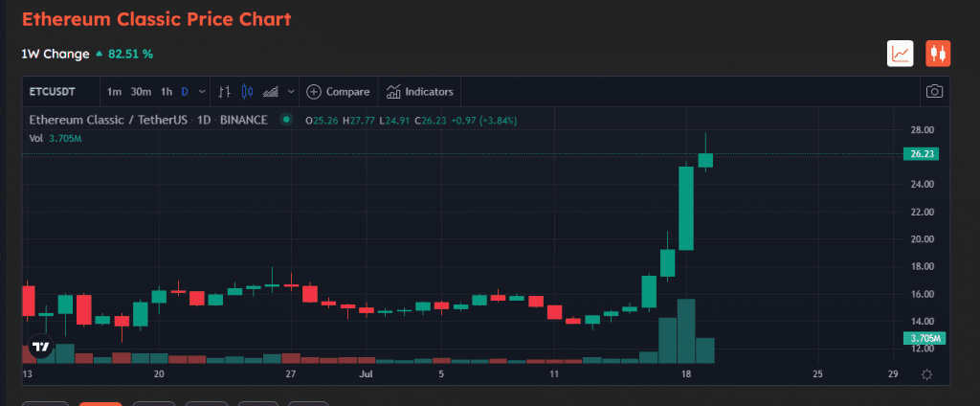Select the candles chart style icon
Screen dimensions: 980x406
247,92
